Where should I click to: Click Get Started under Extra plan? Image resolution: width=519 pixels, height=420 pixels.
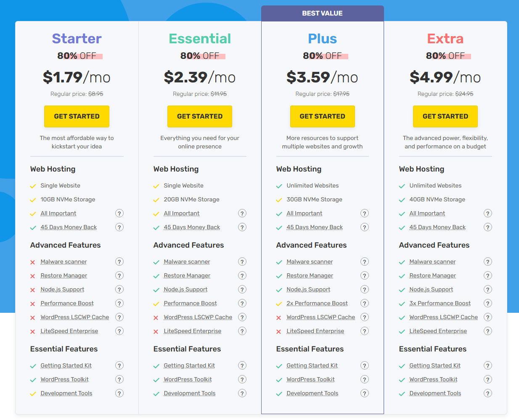pos(445,116)
